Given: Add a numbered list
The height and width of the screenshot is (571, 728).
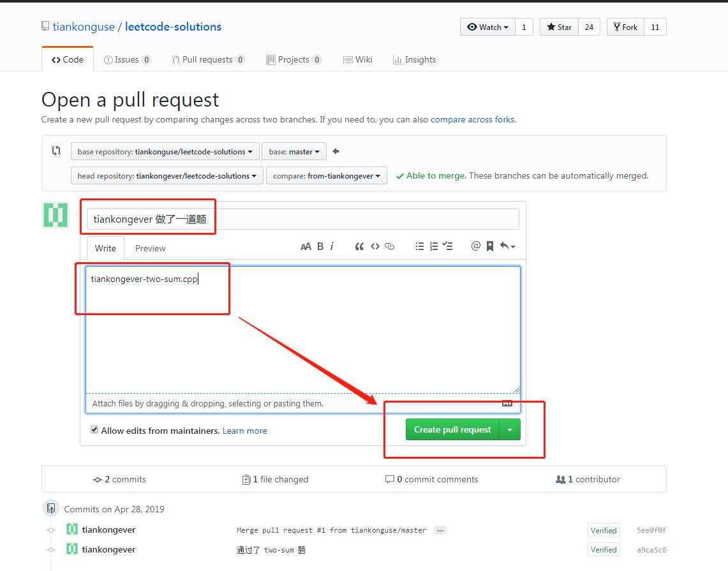Looking at the screenshot, I should click(x=434, y=246).
